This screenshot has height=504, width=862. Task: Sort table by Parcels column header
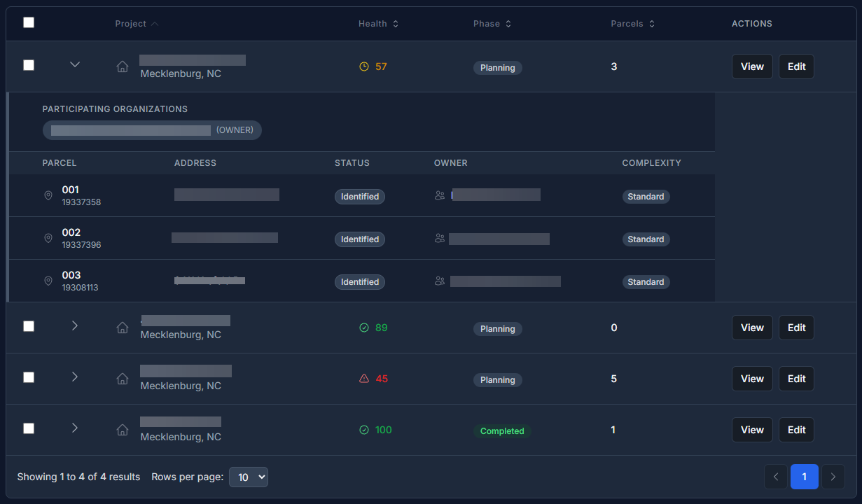pos(632,24)
